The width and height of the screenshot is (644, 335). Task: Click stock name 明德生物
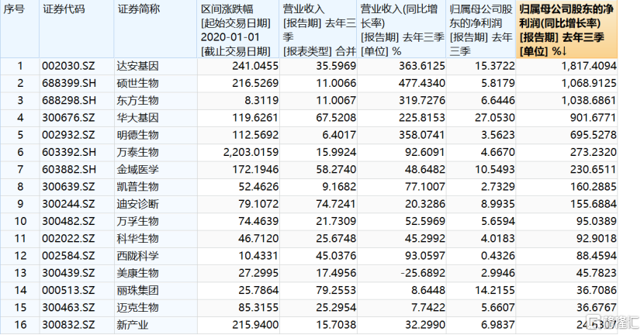coord(137,135)
